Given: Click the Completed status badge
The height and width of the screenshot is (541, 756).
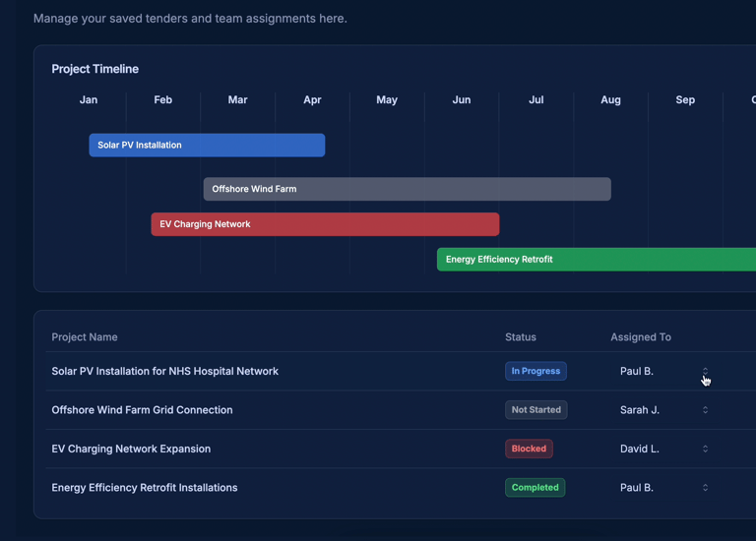Looking at the screenshot, I should tap(535, 488).
